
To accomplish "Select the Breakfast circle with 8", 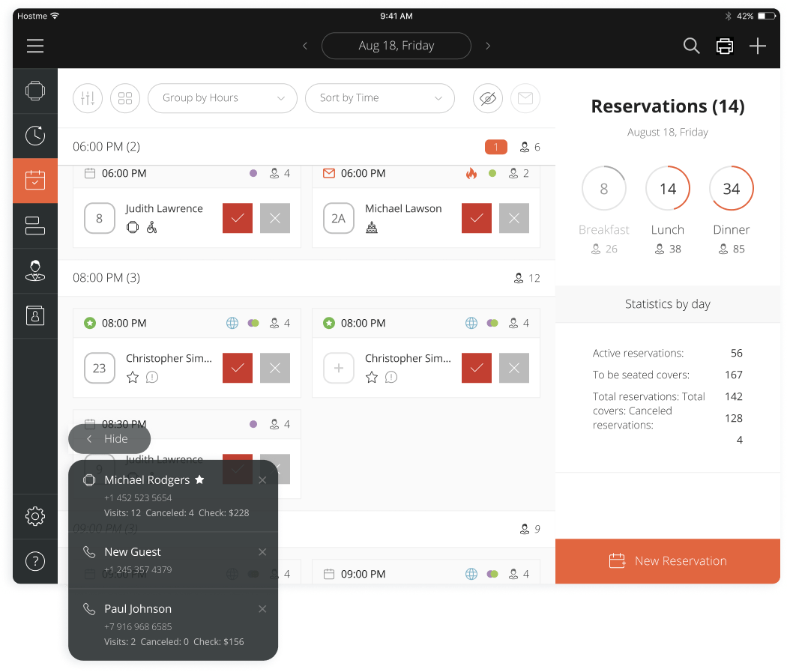I will [x=604, y=189].
